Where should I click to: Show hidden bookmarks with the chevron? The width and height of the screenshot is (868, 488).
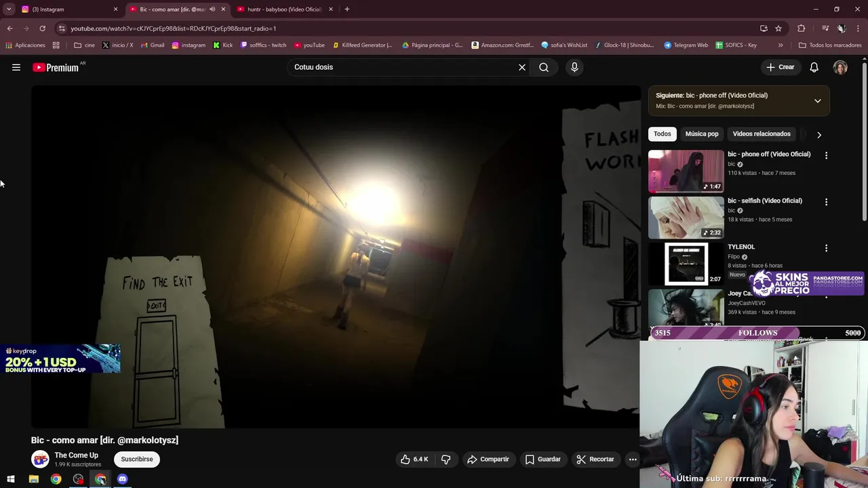[x=781, y=45]
